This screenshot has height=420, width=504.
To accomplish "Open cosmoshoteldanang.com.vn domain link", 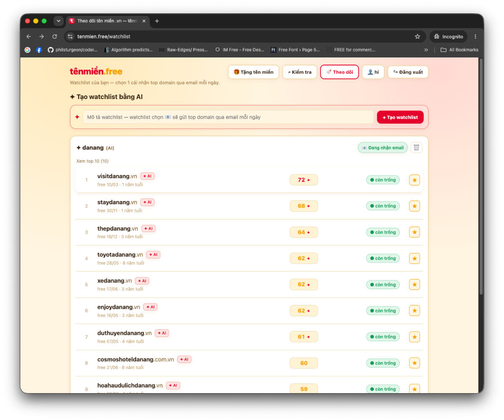I will pos(136,359).
